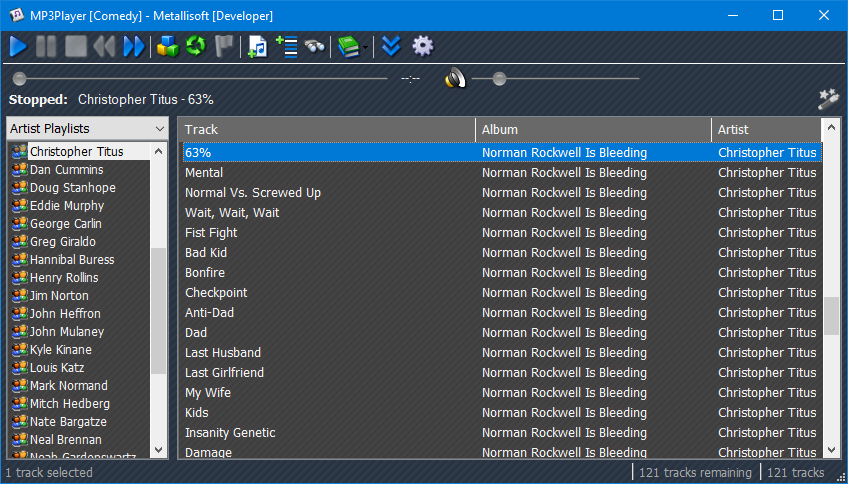Screen dimensions: 848x484
Task: Select Mitch Hedberg in the artist list
Action: tap(69, 404)
